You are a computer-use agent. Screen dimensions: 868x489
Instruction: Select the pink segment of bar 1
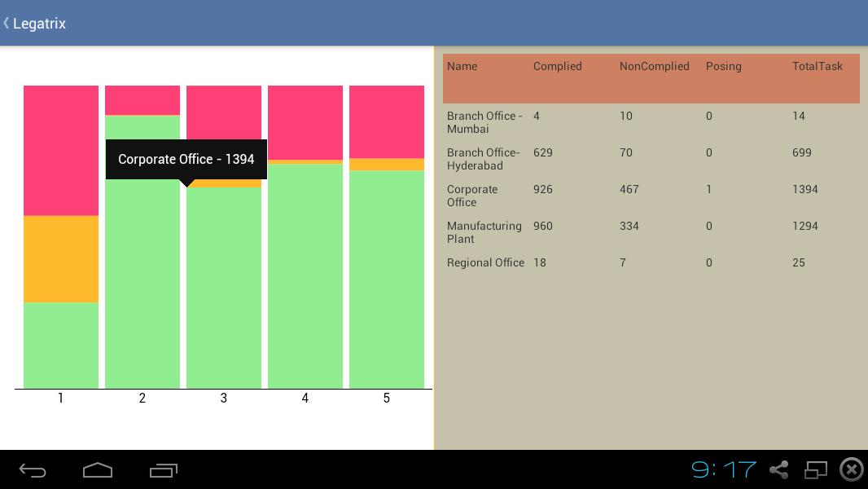coord(61,151)
